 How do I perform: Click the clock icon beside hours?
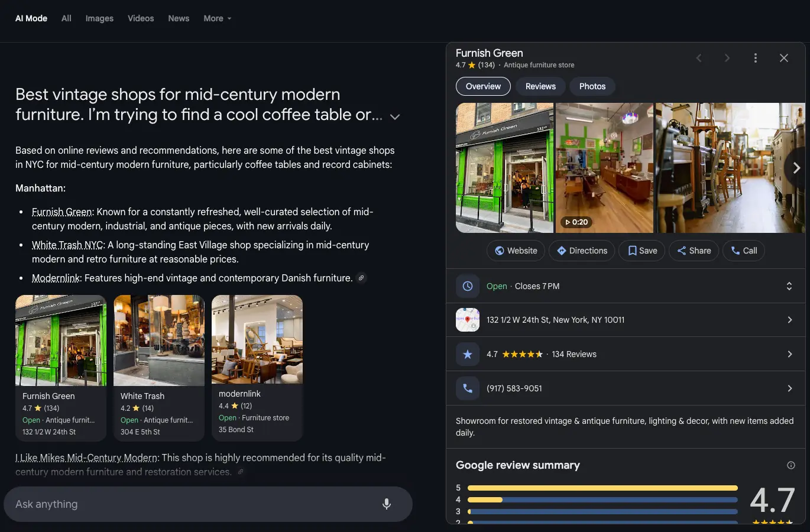468,286
